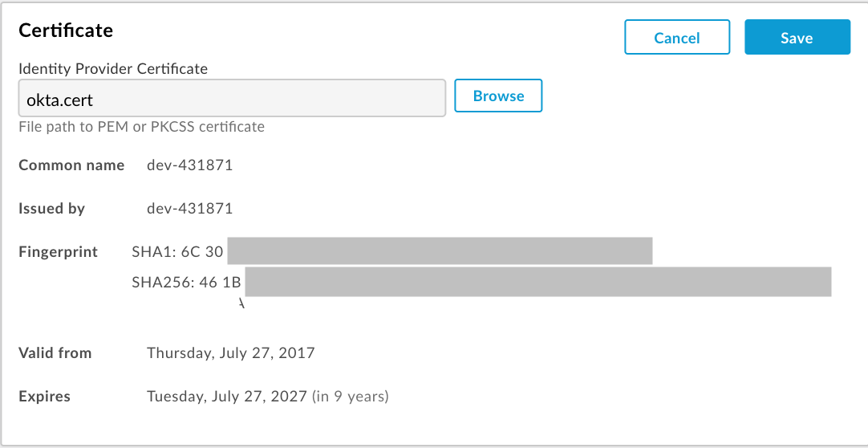Image resolution: width=868 pixels, height=448 pixels.
Task: Focus the okta.cert file path field
Action: (232, 98)
